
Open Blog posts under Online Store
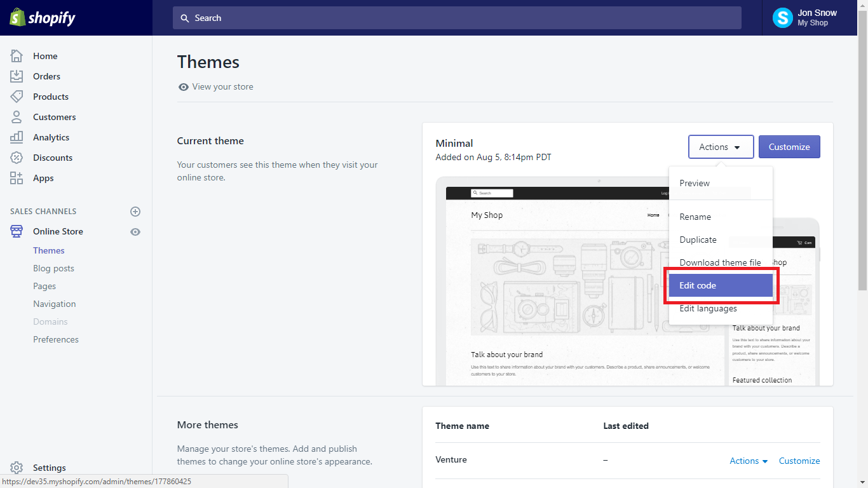click(53, 268)
